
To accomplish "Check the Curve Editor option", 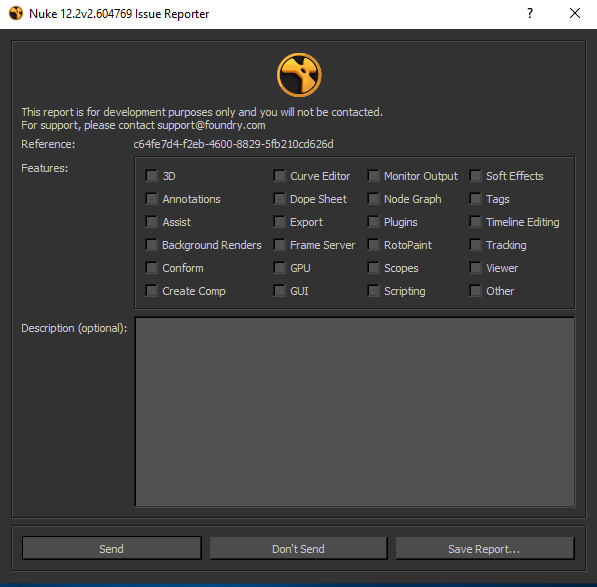I will 279,176.
